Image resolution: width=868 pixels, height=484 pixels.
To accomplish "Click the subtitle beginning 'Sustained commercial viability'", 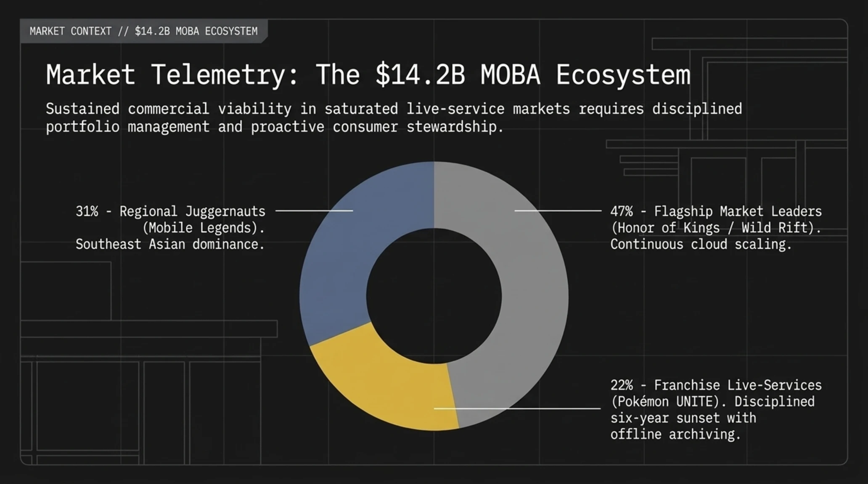I will click(x=394, y=118).
